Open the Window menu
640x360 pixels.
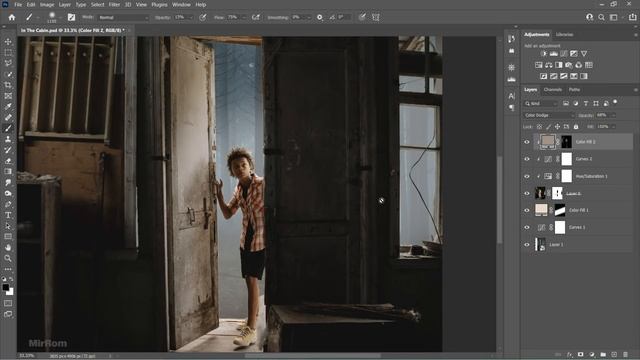[x=181, y=4]
